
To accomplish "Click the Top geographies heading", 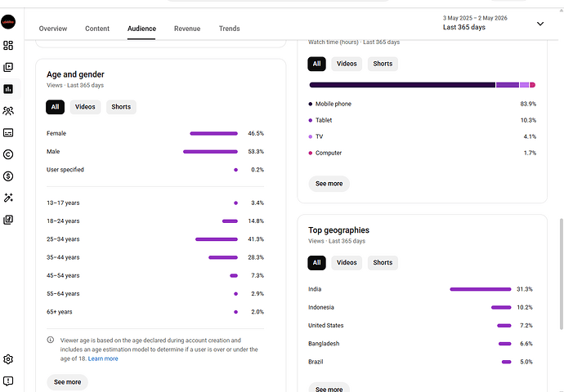I will 339,230.
